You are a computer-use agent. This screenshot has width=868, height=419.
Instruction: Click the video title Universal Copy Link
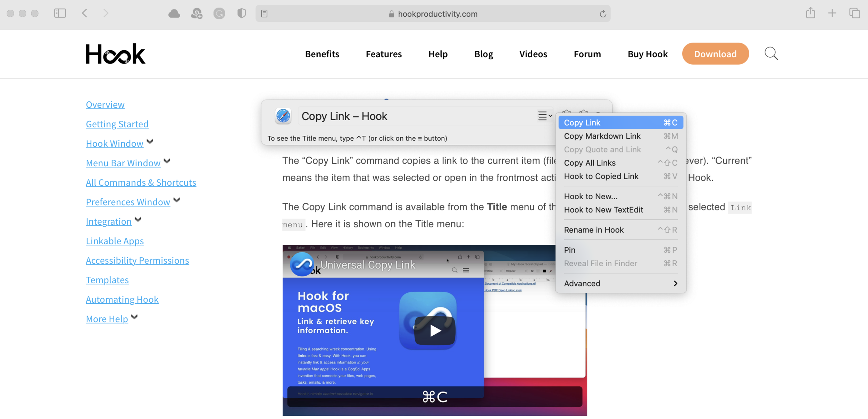[x=368, y=265]
